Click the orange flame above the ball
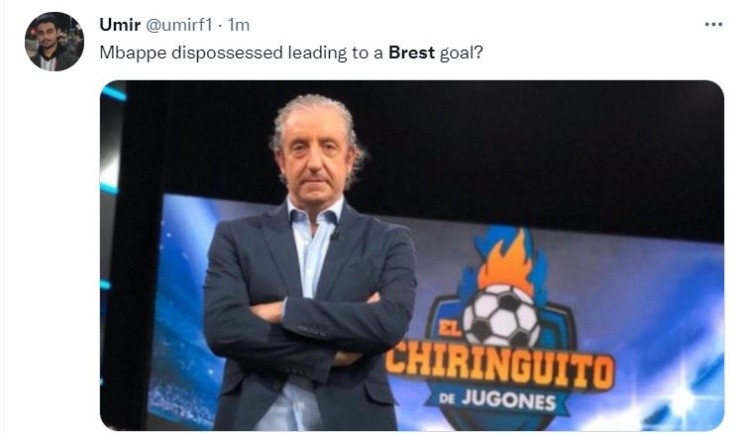740x434 pixels. (507, 259)
